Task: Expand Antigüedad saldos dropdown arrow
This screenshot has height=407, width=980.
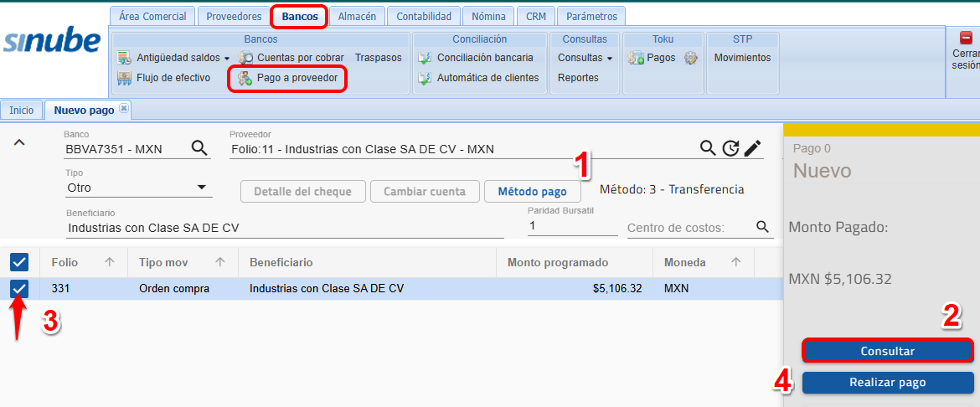Action: (x=226, y=59)
